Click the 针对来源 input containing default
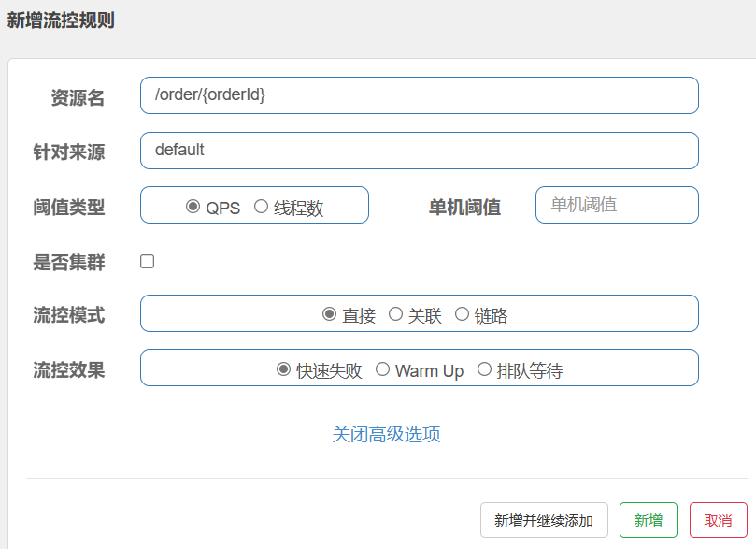The image size is (756, 549). (x=419, y=151)
